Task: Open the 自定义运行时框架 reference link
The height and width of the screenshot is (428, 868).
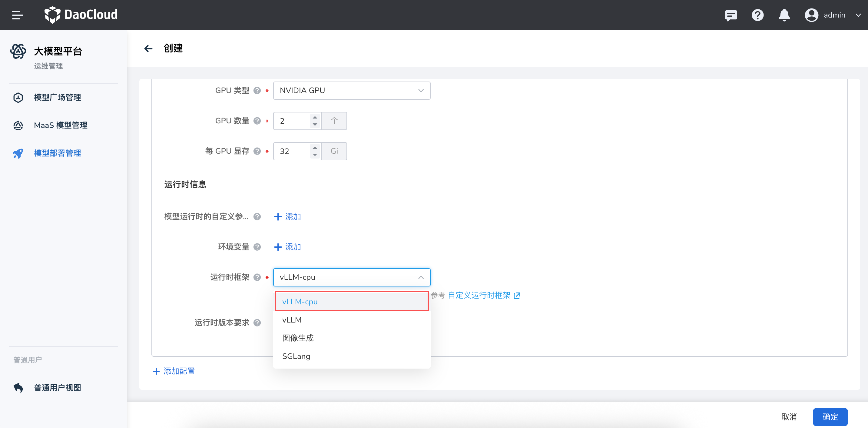Action: (479, 295)
